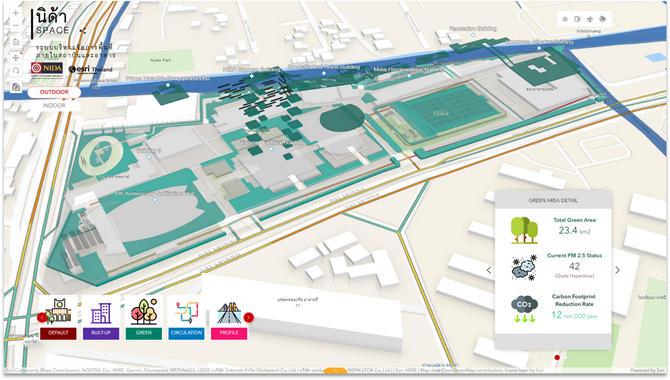670x380 pixels.
Task: Go to next Green Area Detail slide
Action: pyautogui.click(x=617, y=270)
